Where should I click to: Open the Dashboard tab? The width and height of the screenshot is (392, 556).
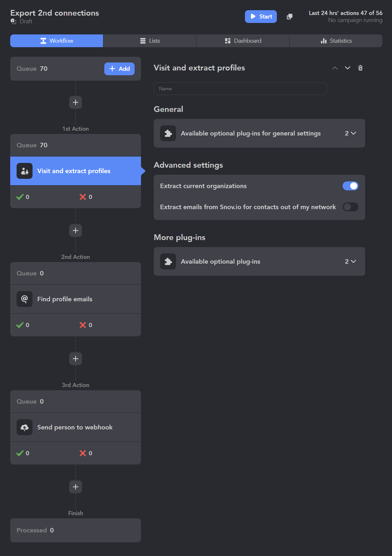(243, 41)
